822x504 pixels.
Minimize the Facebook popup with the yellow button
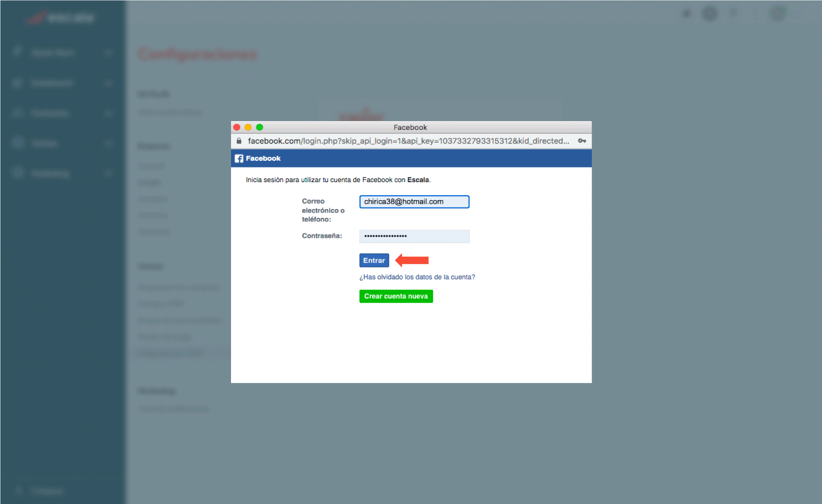click(x=248, y=127)
